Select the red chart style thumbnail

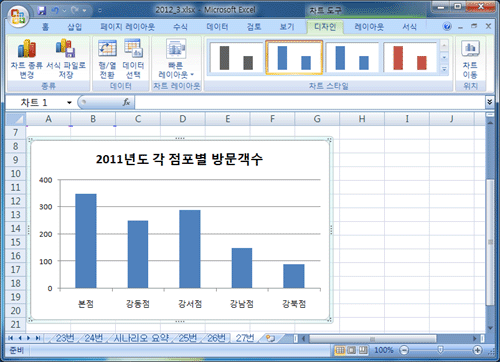[x=410, y=58]
